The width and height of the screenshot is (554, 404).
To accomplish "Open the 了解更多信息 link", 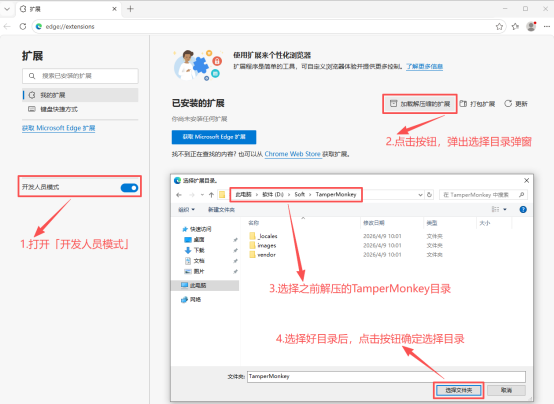I will point(424,66).
